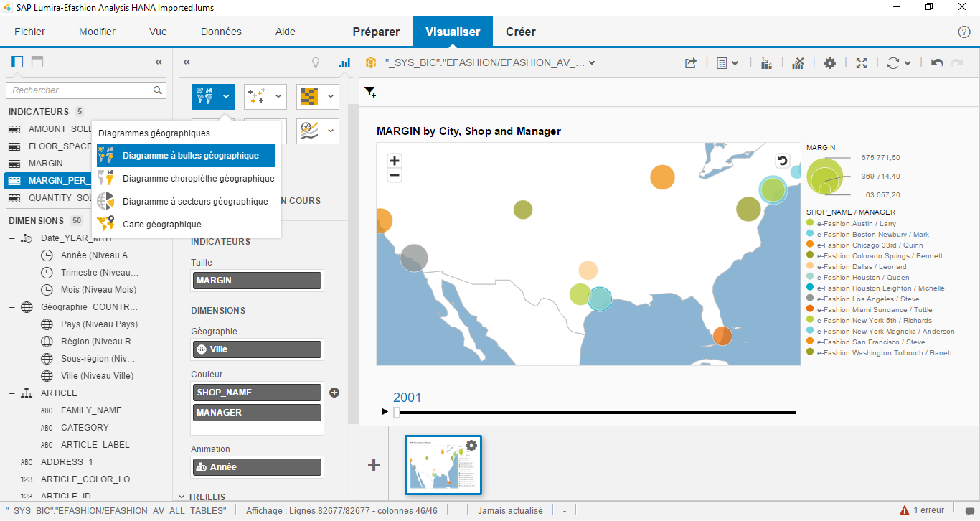This screenshot has width=980, height=521.
Task: Select Diagramme à bulles géographique
Action: (x=186, y=156)
